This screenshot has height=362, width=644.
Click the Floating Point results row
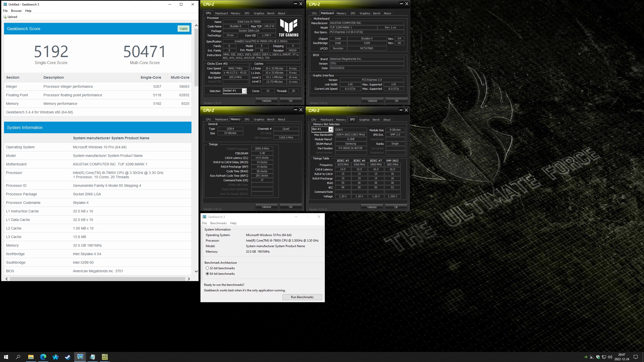click(x=98, y=95)
